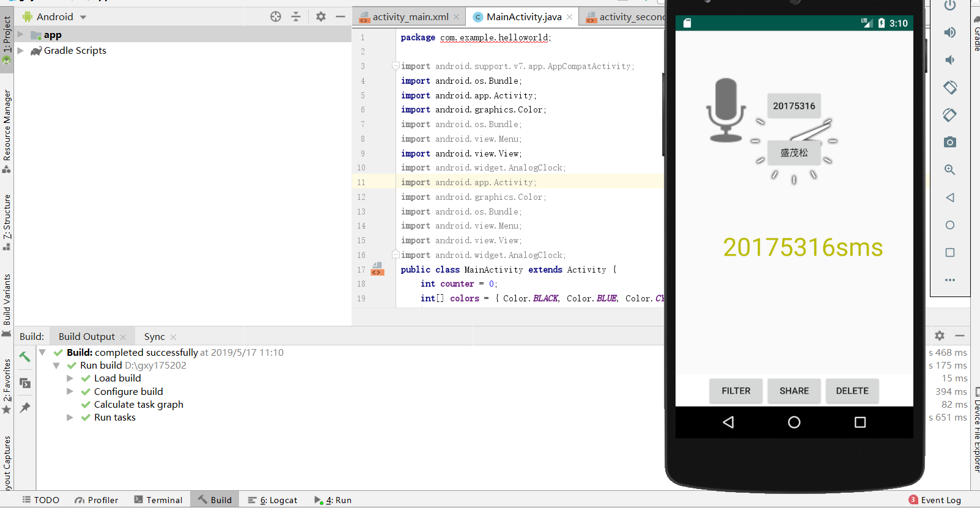
Task: Expand the Run tasks node
Action: tap(70, 418)
